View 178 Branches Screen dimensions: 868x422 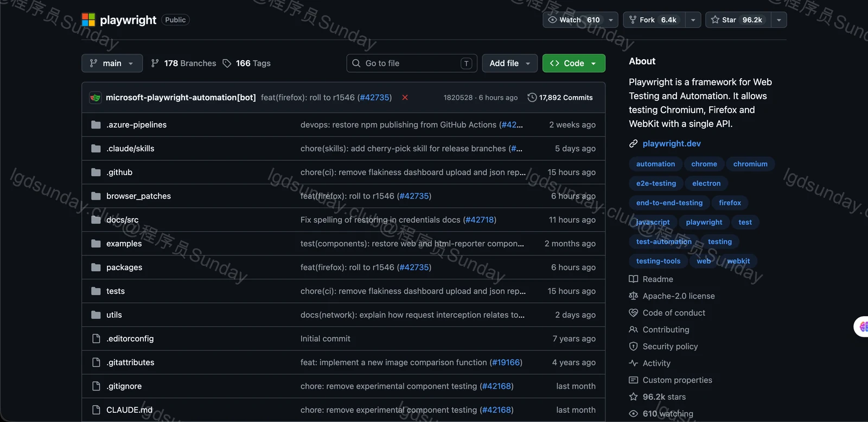183,63
